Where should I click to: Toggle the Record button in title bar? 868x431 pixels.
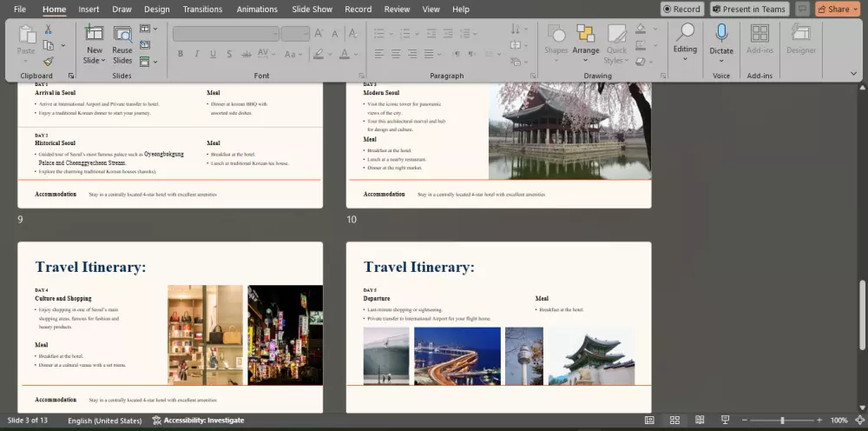coord(681,10)
